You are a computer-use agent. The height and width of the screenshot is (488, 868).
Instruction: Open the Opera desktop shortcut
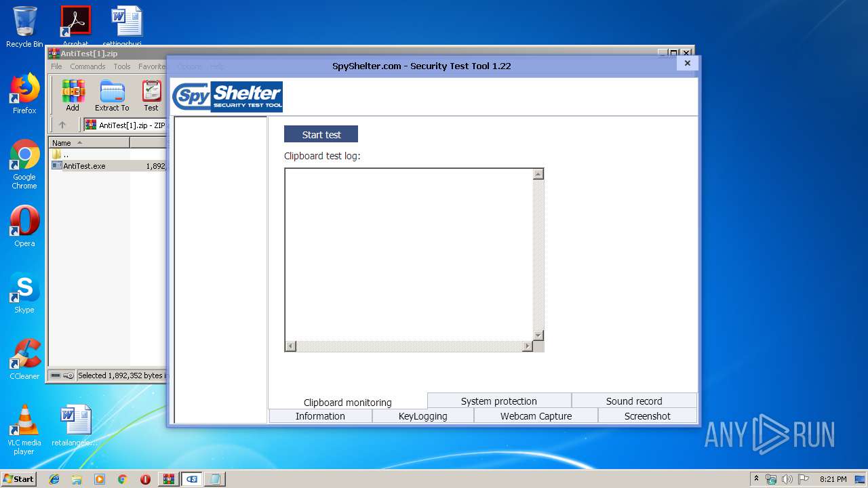point(24,226)
